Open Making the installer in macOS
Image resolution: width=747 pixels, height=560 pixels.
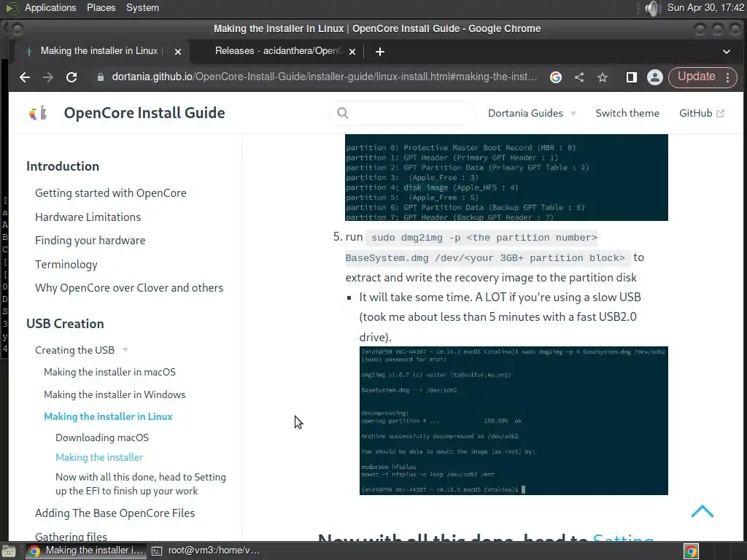[x=109, y=372]
